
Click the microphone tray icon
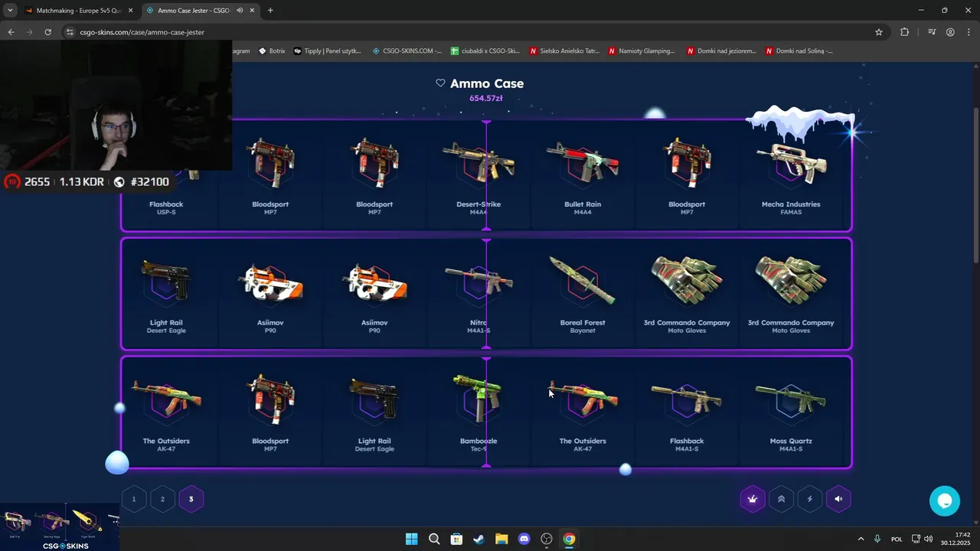[877, 539]
